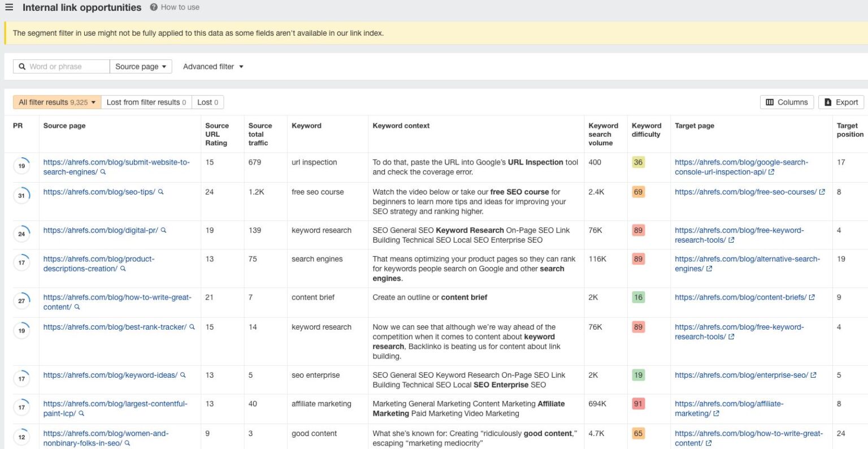Switch to Lost from filter results tab
Image resolution: width=868 pixels, height=449 pixels.
tap(146, 102)
